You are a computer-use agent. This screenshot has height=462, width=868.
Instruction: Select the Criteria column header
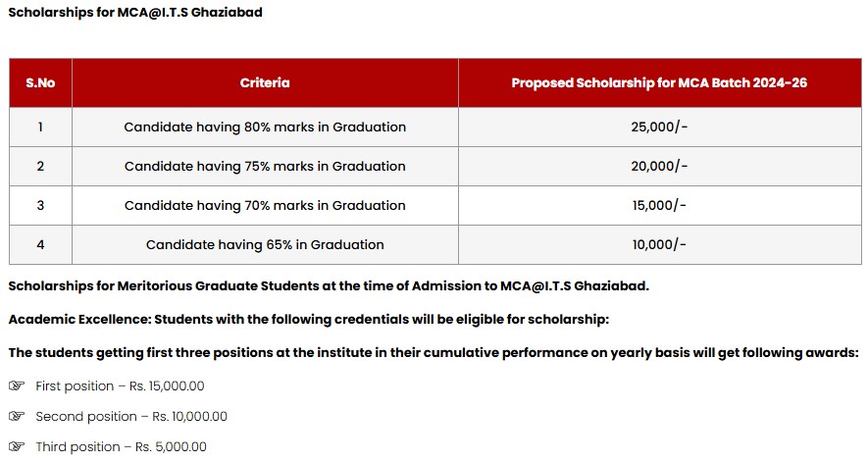265,82
